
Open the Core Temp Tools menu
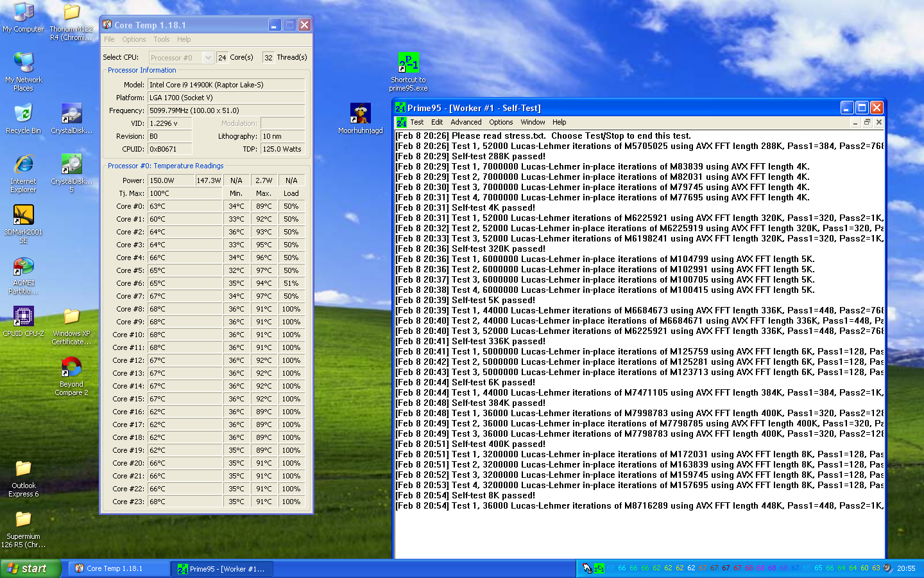161,39
